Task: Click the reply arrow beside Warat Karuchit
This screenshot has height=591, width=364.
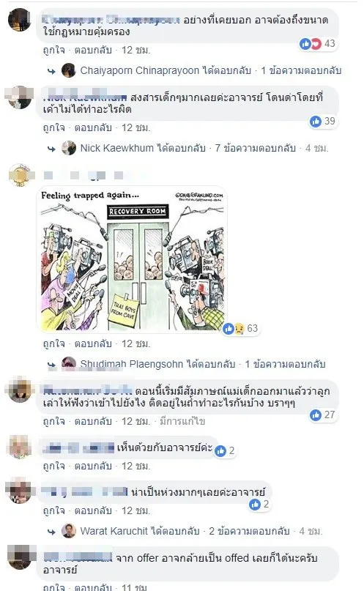Action: tap(51, 532)
